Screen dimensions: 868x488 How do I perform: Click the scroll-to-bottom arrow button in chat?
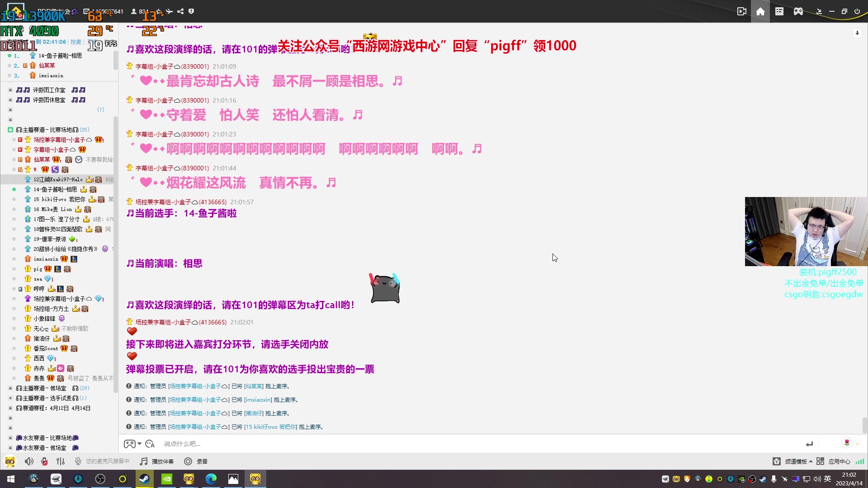coord(857,33)
